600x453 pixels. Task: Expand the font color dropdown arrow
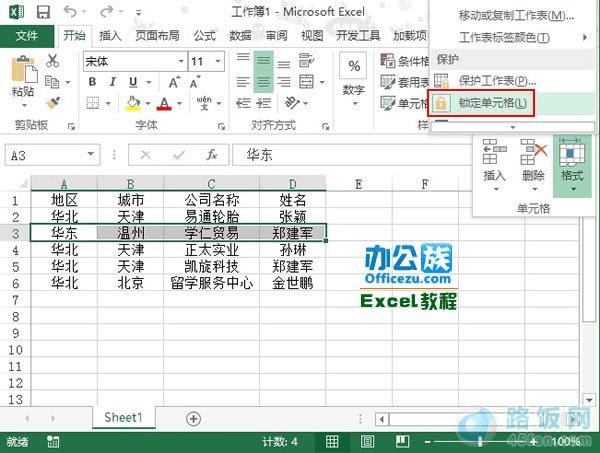pyautogui.click(x=179, y=103)
